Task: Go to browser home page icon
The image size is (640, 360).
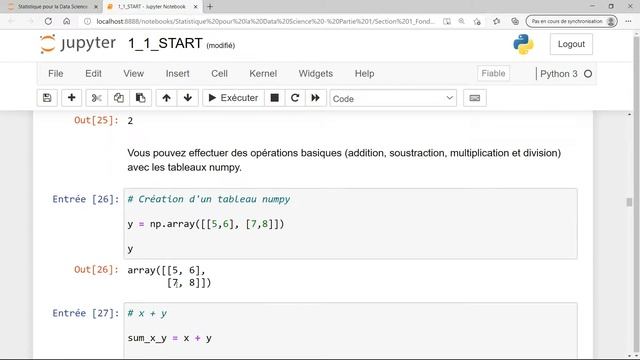Action: [67, 21]
